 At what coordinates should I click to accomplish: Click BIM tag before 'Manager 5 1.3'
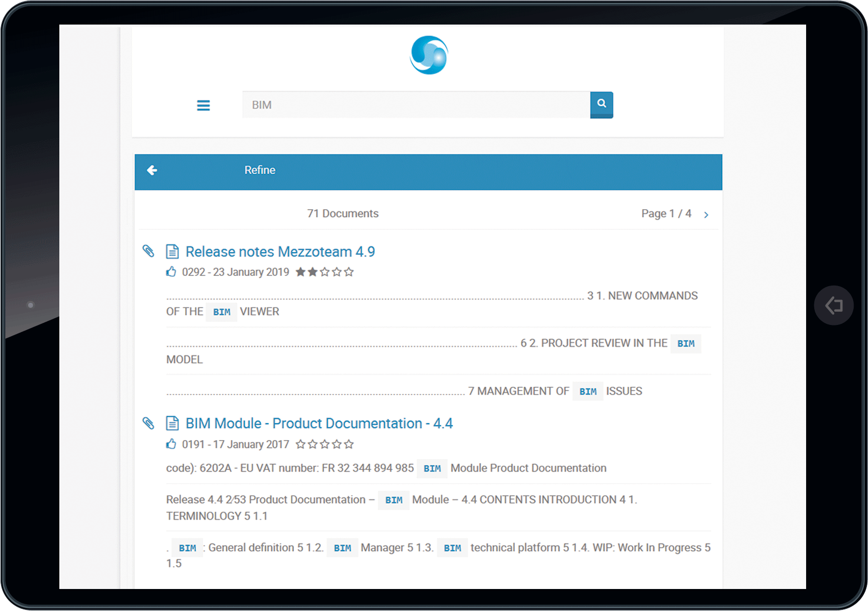(x=342, y=548)
